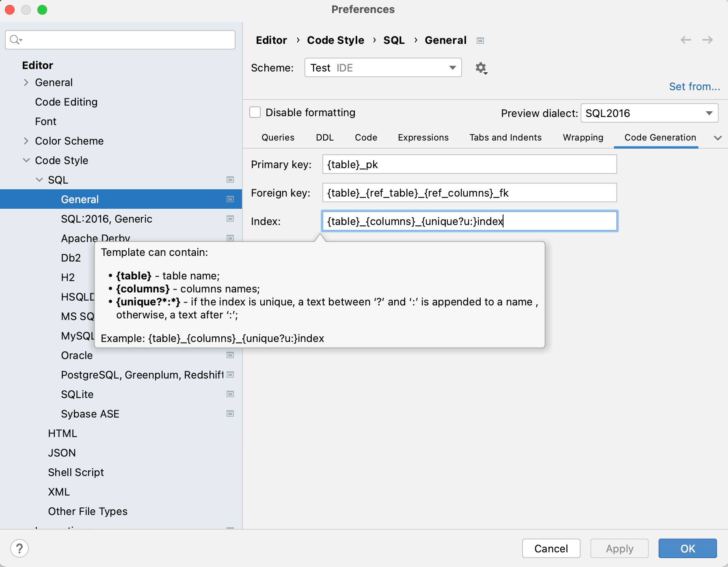Collapse the SQL tree node
The width and height of the screenshot is (728, 567).
tap(39, 179)
